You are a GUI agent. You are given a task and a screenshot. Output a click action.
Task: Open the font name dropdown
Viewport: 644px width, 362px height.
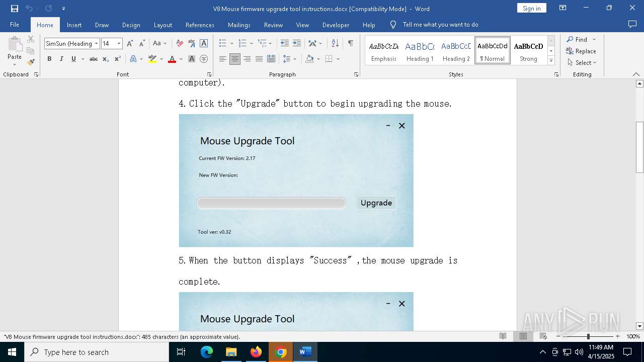(96, 44)
